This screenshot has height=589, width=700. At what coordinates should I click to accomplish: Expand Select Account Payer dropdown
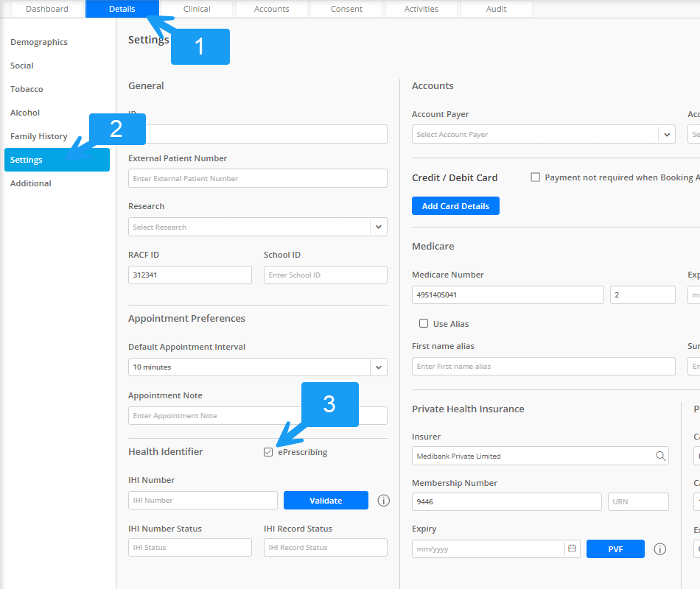point(667,134)
